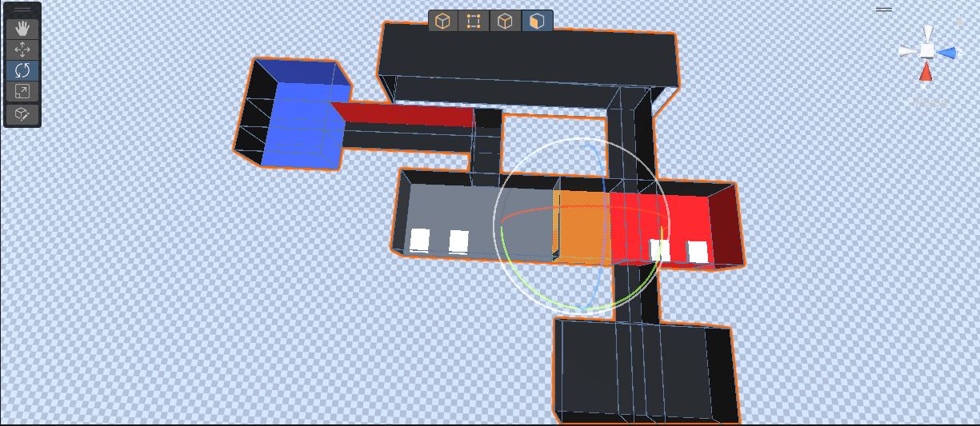Select Face selection mode
Image resolution: width=980 pixels, height=426 pixels.
[536, 22]
